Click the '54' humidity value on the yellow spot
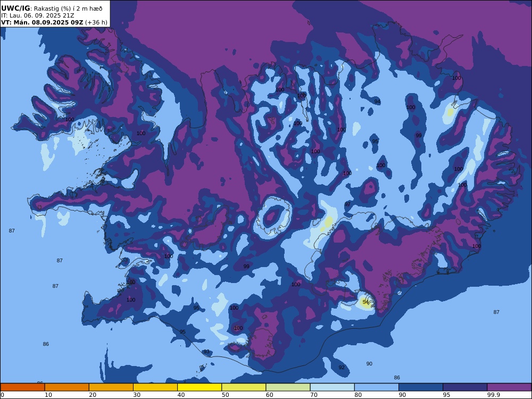532x399 pixels. tap(365, 302)
